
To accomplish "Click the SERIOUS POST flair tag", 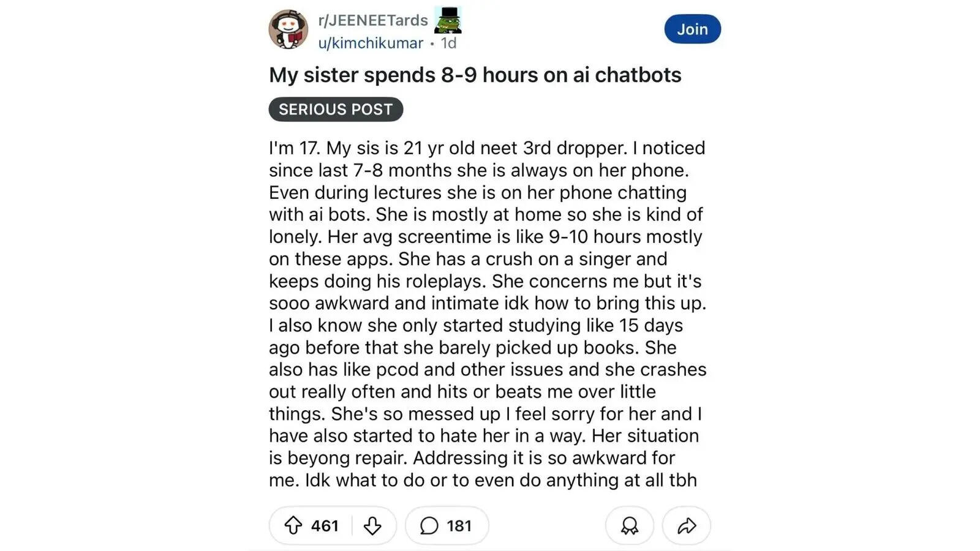I will pyautogui.click(x=336, y=110).
